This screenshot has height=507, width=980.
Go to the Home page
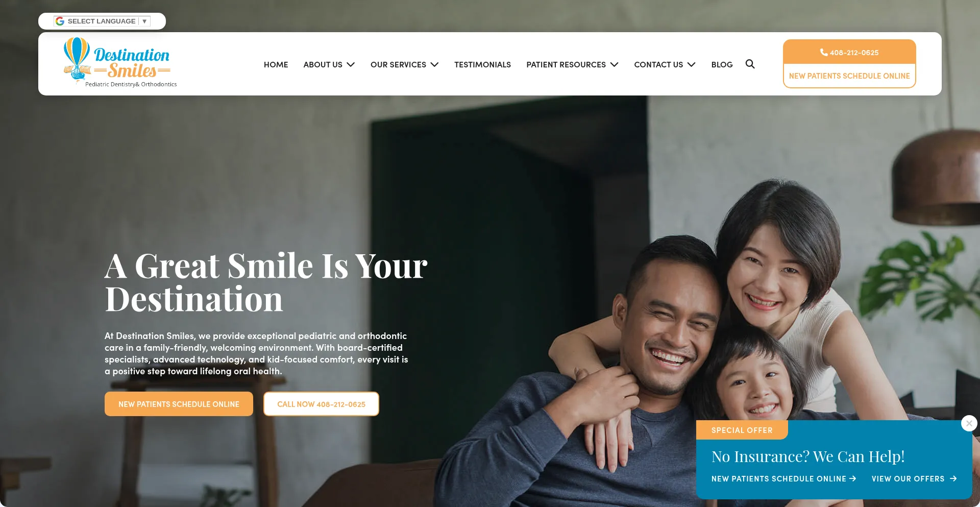(276, 64)
